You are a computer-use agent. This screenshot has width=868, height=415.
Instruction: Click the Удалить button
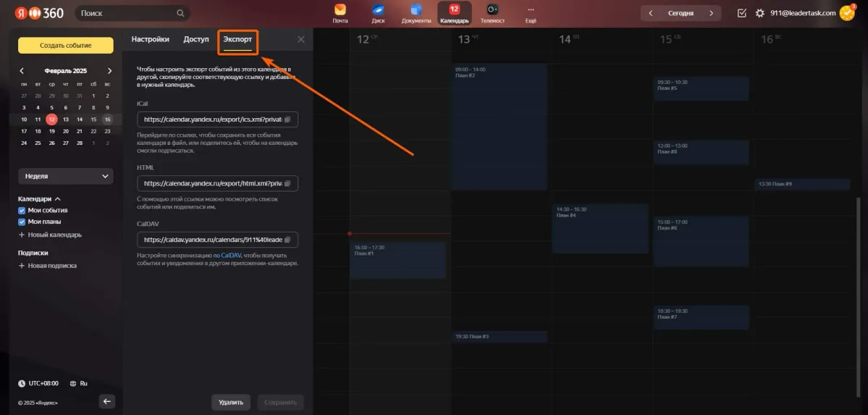coord(231,402)
